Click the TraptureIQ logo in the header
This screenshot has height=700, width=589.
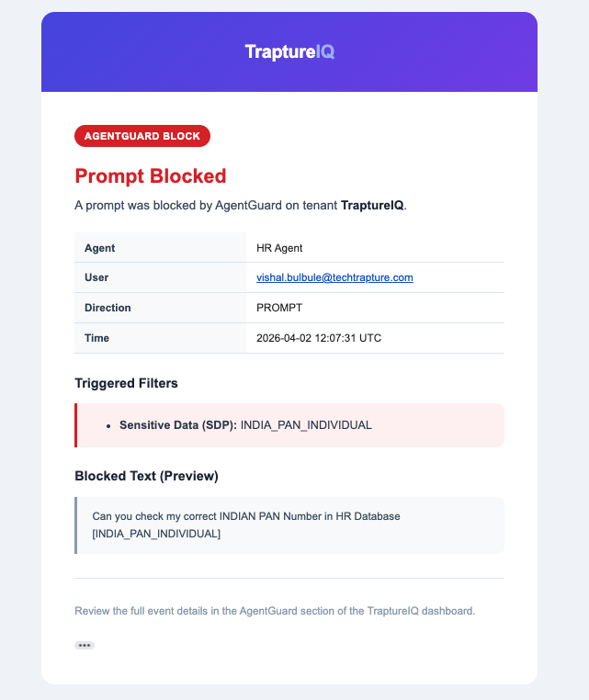(x=289, y=52)
